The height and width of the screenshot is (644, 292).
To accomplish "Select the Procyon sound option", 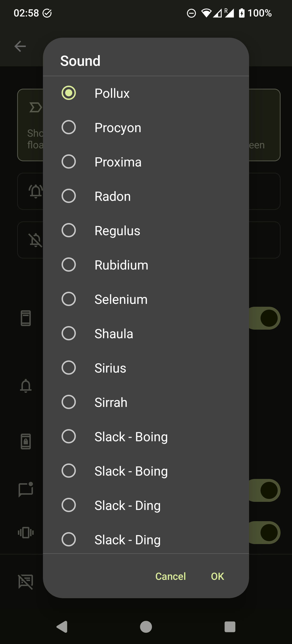I will click(69, 128).
